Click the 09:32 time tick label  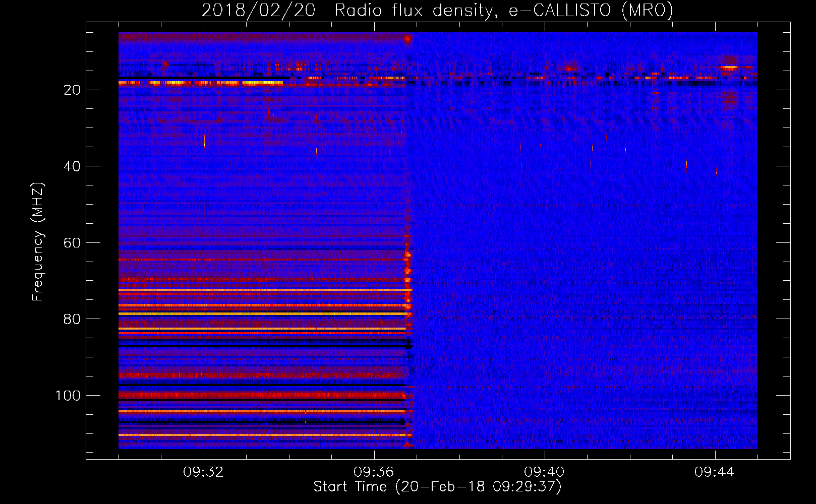(x=204, y=472)
